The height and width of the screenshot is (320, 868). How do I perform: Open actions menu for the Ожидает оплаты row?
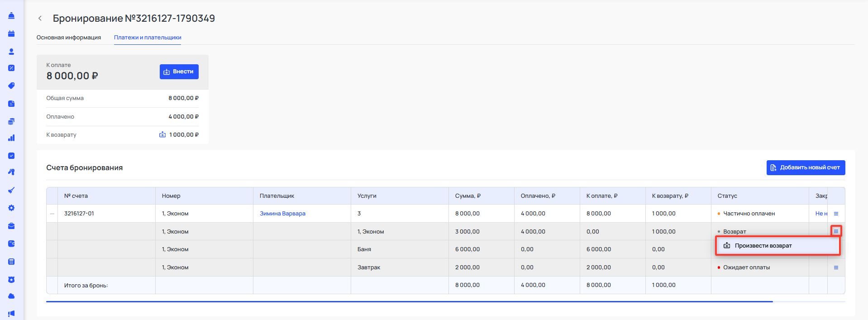point(836,267)
